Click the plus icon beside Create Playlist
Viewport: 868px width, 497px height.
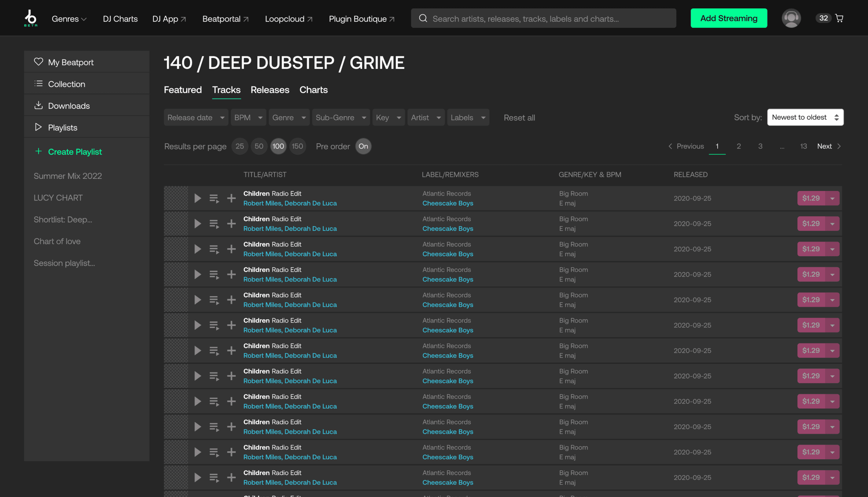click(x=38, y=151)
